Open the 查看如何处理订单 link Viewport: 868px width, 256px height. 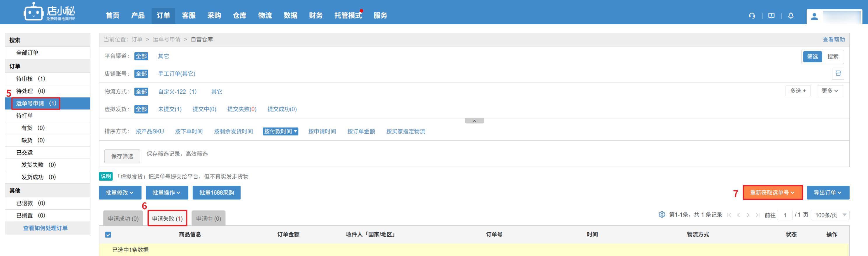tap(45, 228)
